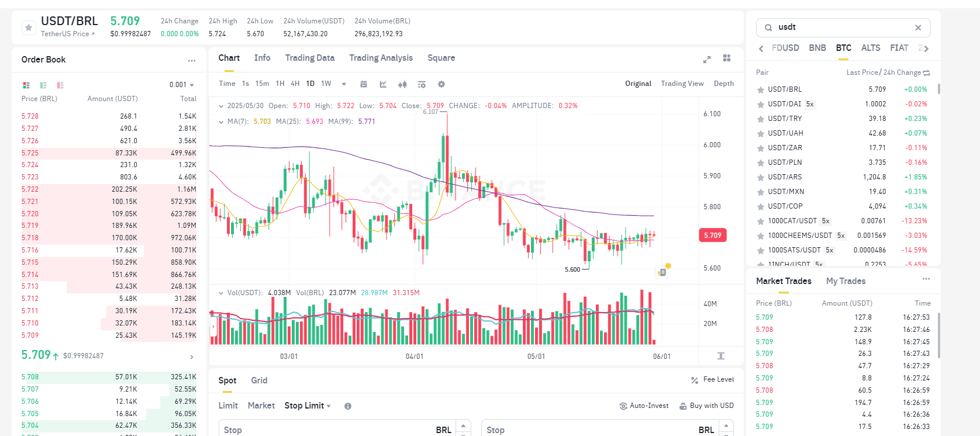This screenshot has width=980, height=436.
Task: Switch to My Trades tab
Action: coord(846,281)
